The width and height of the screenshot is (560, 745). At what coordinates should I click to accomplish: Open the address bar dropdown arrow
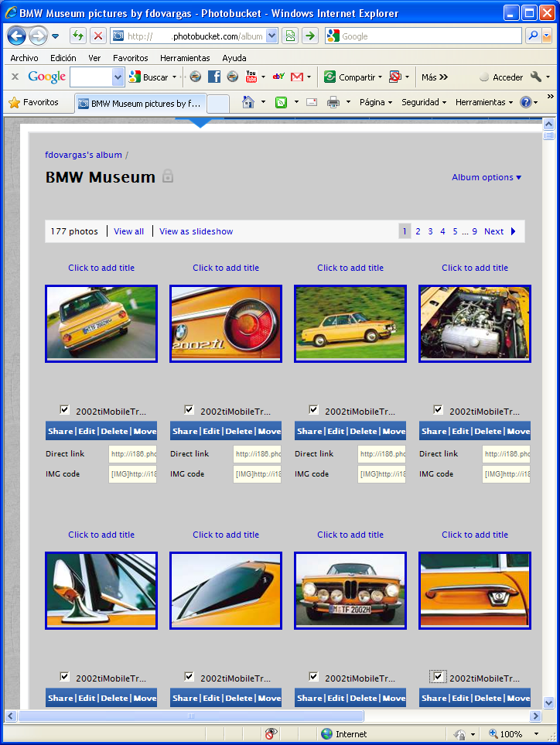coord(271,36)
